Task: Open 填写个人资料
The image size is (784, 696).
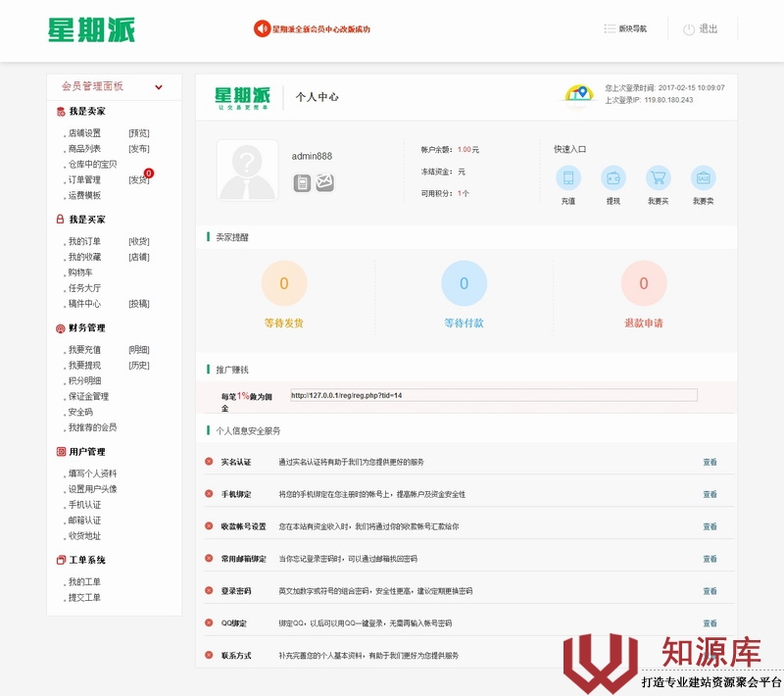Action: (92, 473)
